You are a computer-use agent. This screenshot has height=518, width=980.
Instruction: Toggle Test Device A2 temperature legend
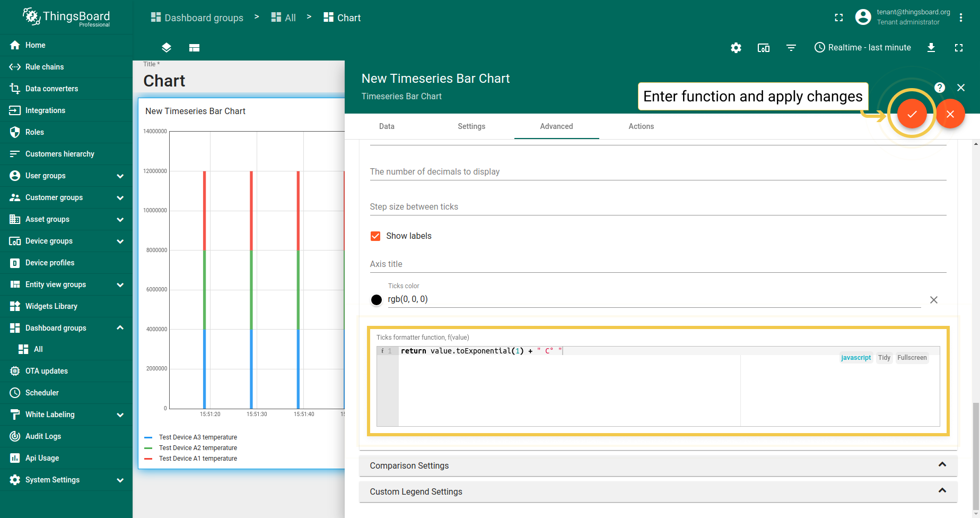click(191, 448)
